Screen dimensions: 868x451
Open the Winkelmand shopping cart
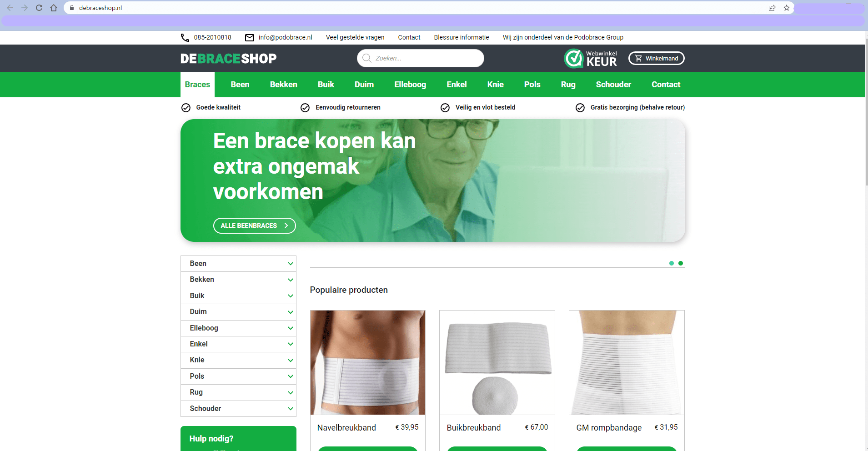656,58
